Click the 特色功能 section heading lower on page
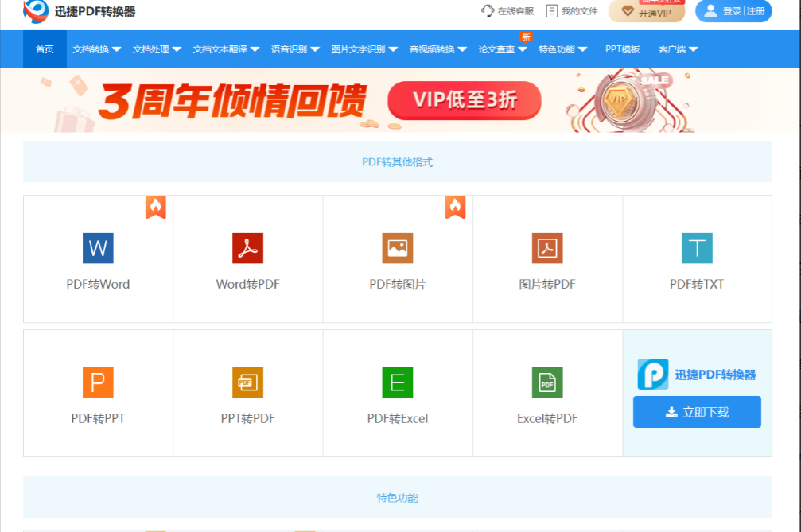 click(x=398, y=497)
